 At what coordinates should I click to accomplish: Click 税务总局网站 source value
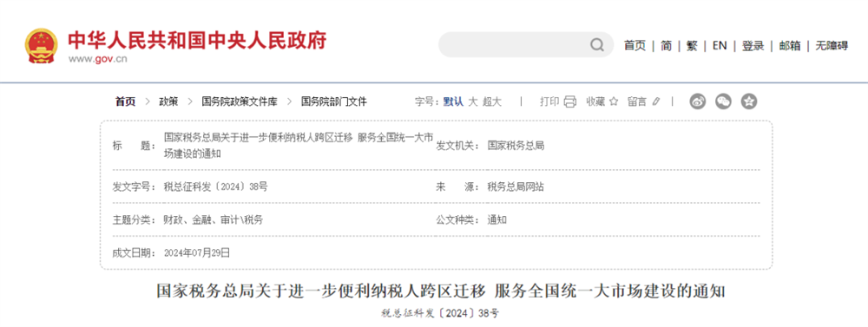[516, 187]
